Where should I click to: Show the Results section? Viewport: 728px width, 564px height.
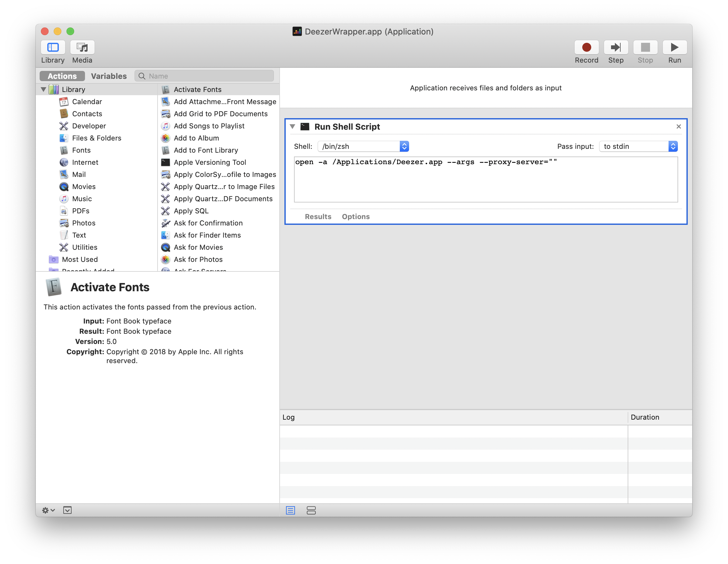click(318, 217)
